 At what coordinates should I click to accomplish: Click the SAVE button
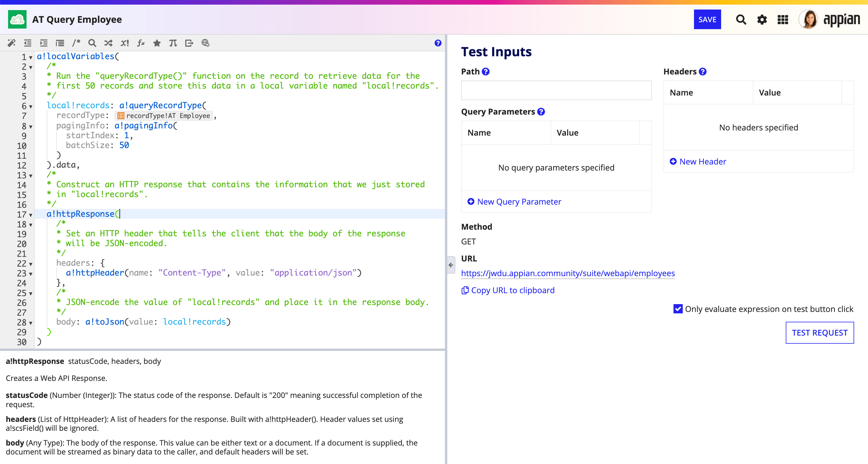[707, 20]
